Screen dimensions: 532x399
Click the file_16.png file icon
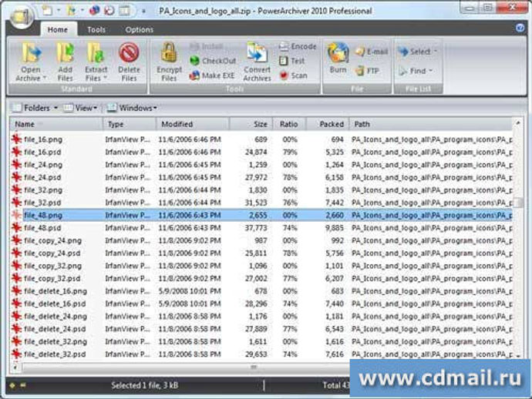click(x=16, y=139)
